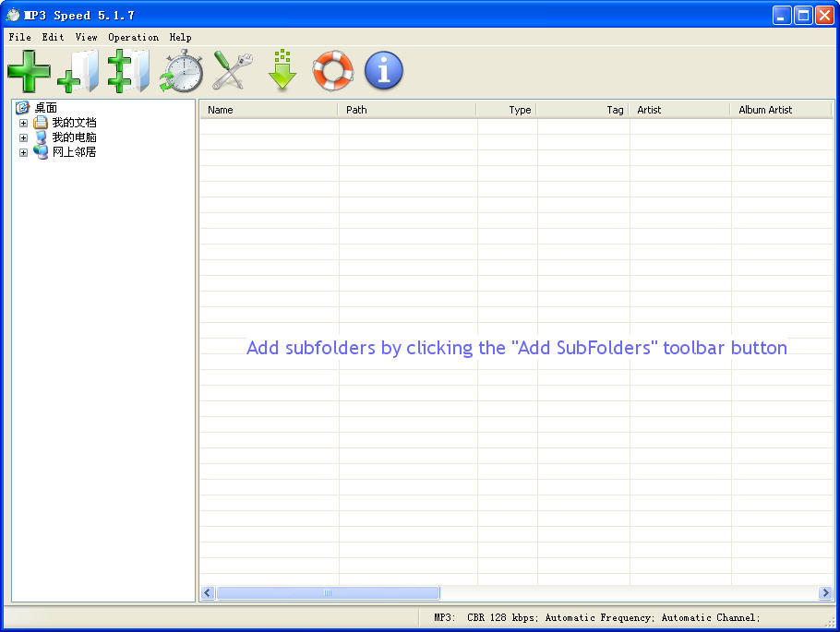This screenshot has height=632, width=840.
Task: Click the MP3 Speed title bar app icon
Action: coord(13,15)
